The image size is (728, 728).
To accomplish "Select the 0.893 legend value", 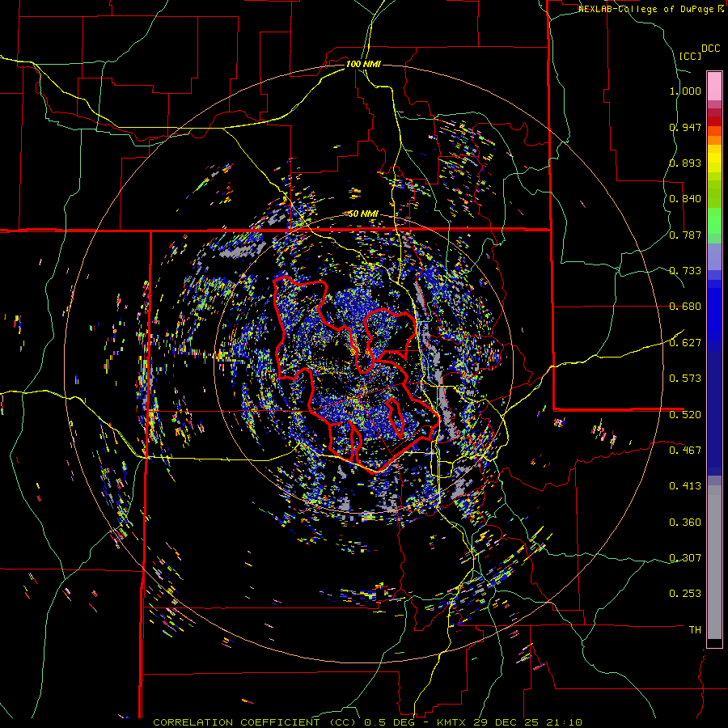I will [x=685, y=163].
